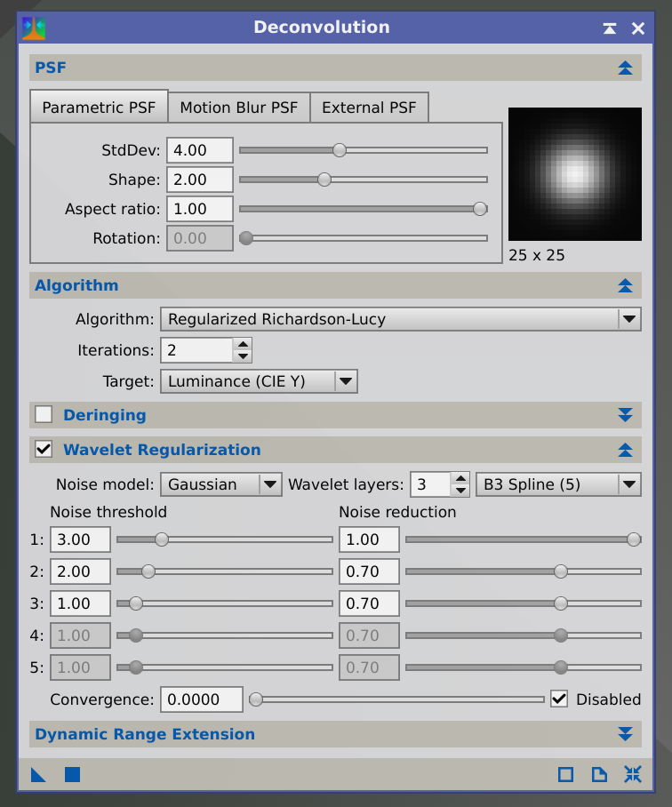Decrease Wavelet layers with down arrow
This screenshot has height=807, width=672.
tap(461, 491)
